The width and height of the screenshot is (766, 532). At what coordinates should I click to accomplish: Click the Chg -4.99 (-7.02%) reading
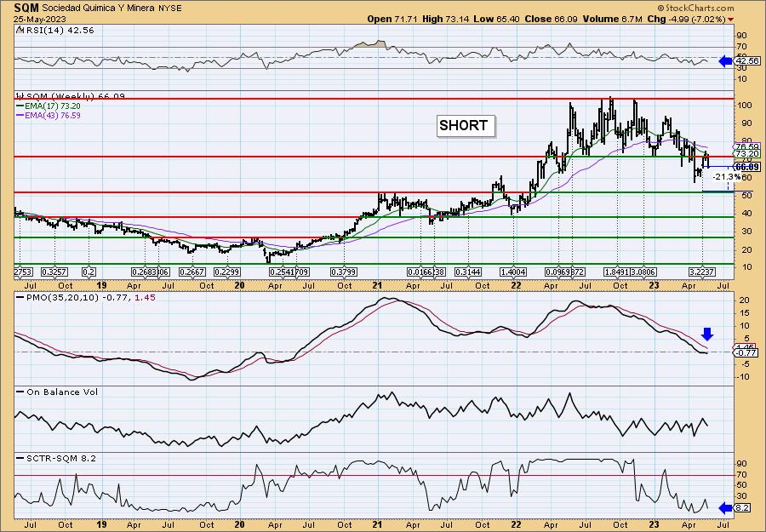click(x=686, y=19)
